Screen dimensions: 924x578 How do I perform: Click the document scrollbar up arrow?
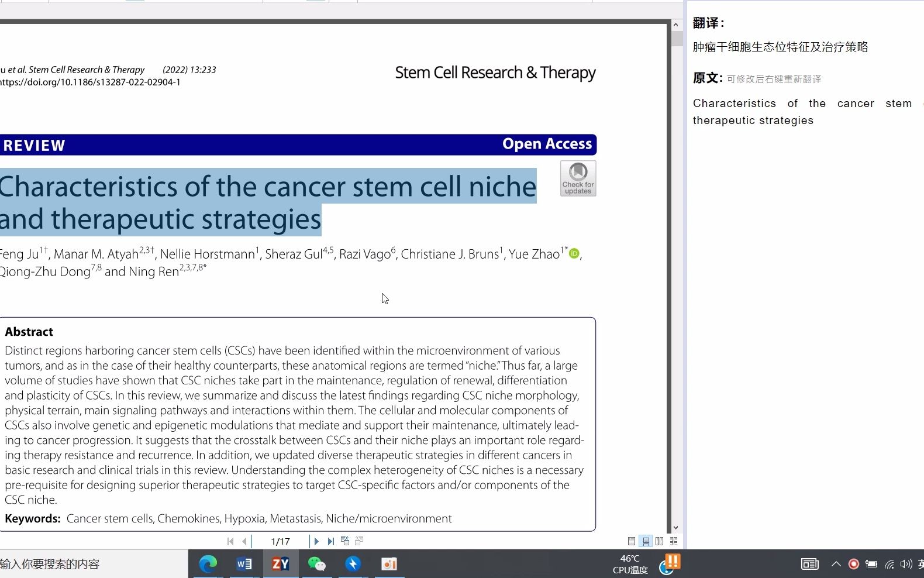tap(675, 25)
